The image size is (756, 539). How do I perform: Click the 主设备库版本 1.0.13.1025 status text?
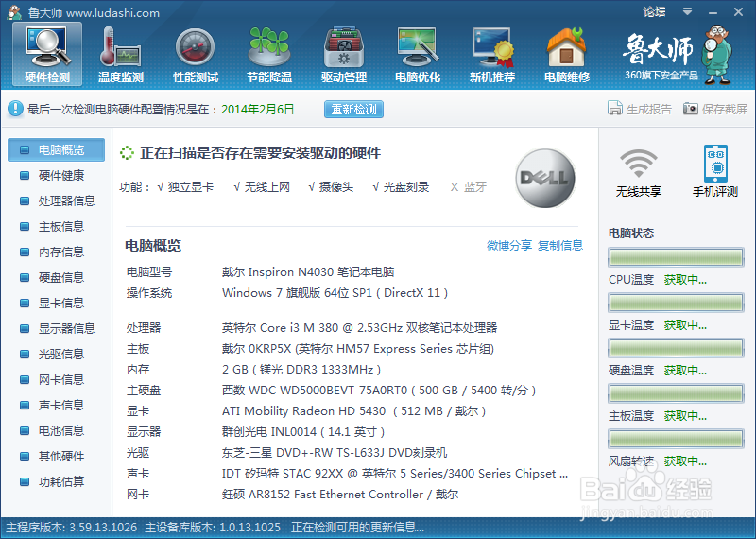213,528
